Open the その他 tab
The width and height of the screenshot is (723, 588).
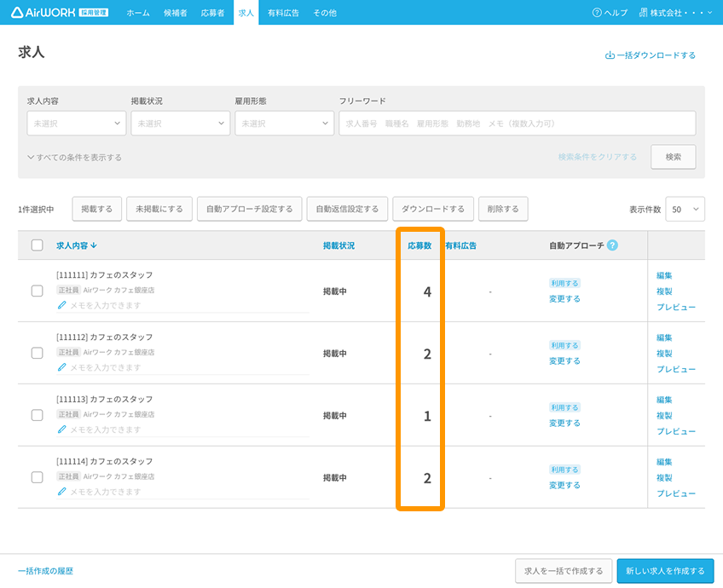(x=325, y=13)
